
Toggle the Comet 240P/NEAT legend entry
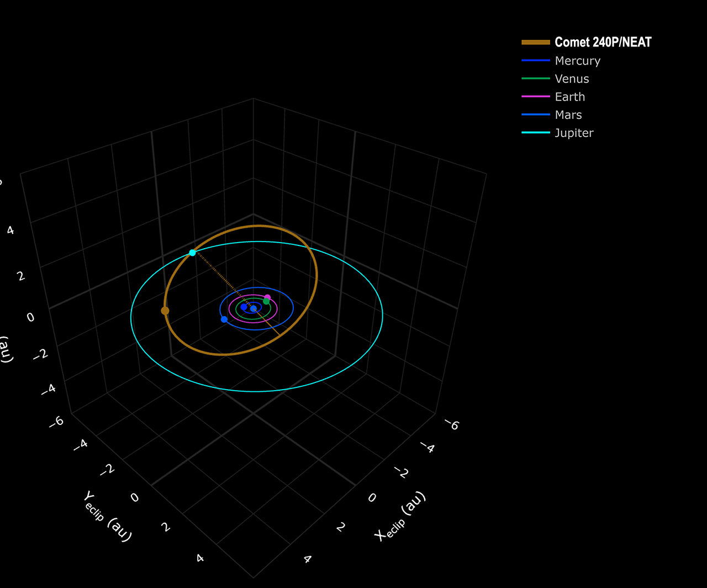click(603, 42)
